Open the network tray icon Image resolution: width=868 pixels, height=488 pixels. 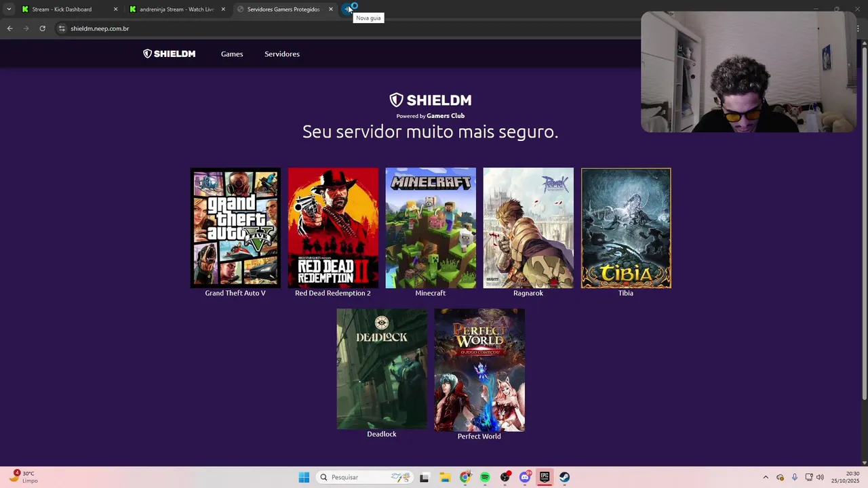[x=809, y=477]
